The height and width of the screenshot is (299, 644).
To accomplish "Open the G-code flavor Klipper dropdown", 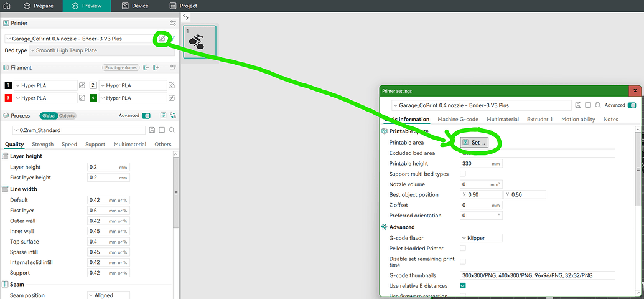I will (x=481, y=238).
